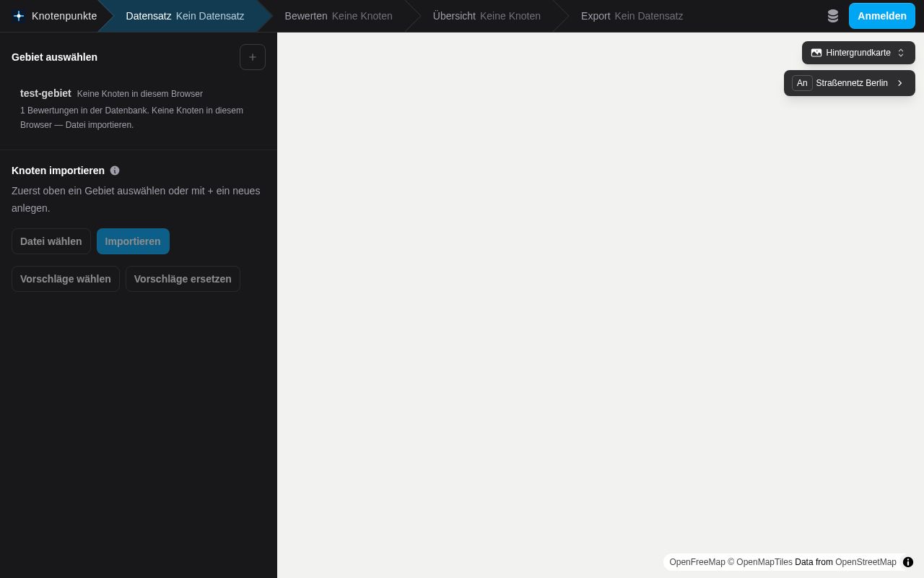Screen dimensions: 924x578
Task: Select the test-gebiet area entry
Action: pos(139,108)
